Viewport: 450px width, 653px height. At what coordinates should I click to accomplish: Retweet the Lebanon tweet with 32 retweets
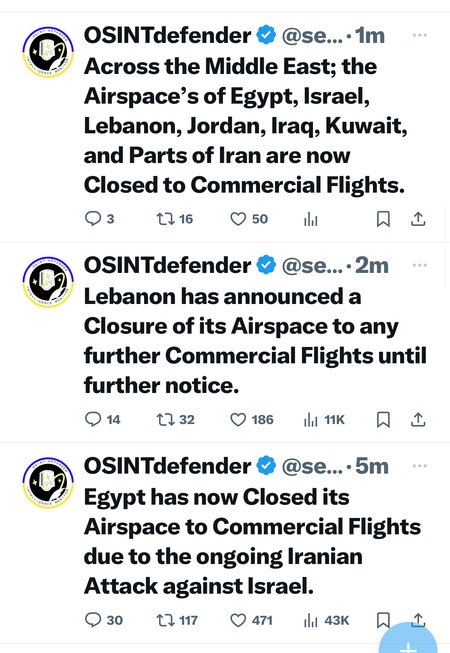click(x=175, y=419)
